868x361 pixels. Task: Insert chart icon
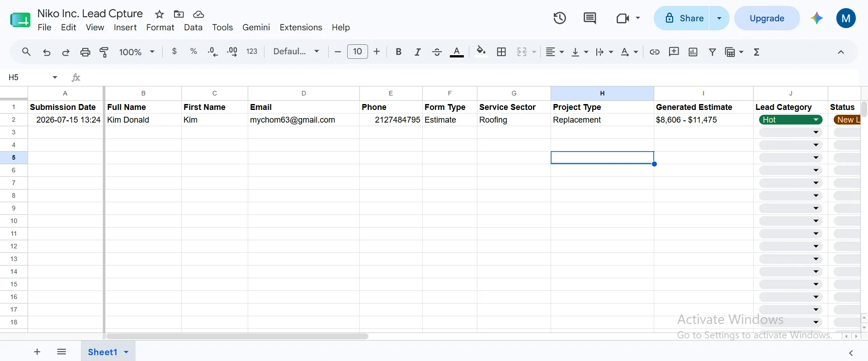[693, 52]
